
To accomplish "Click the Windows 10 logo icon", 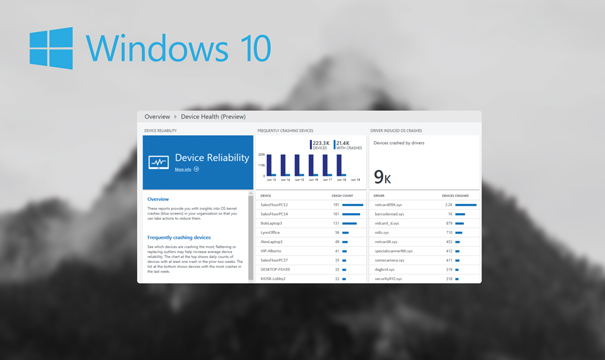I will 51,48.
